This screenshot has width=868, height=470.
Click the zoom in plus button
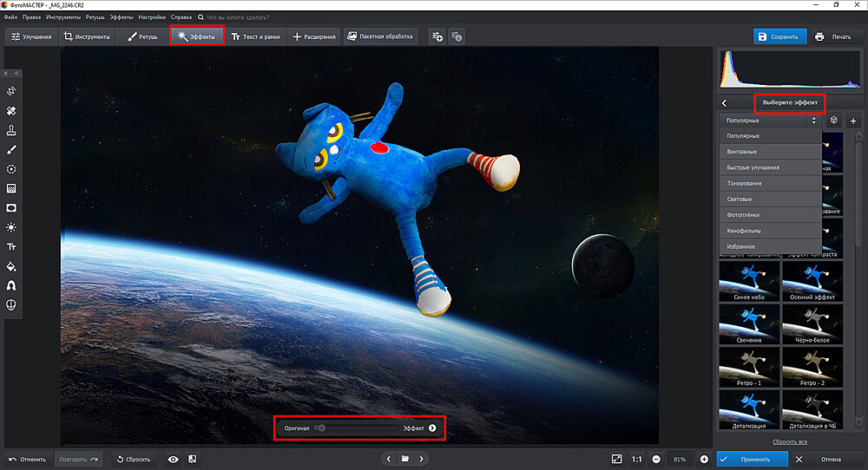[x=704, y=459]
